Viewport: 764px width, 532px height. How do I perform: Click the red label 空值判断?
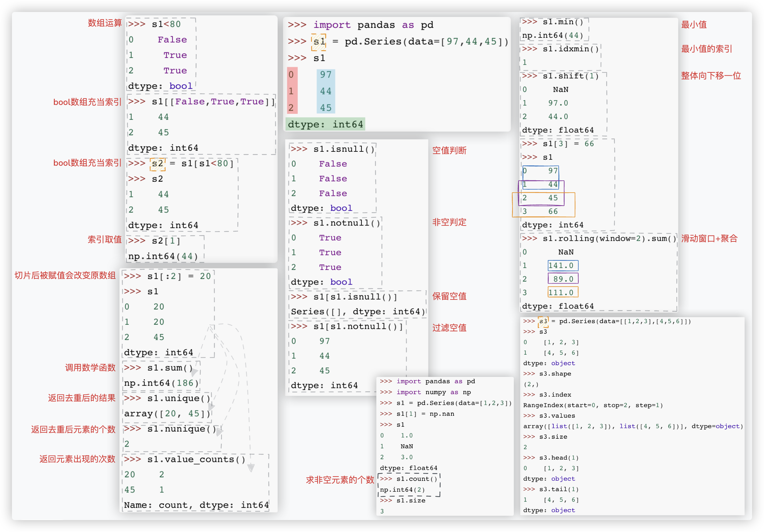pyautogui.click(x=449, y=150)
